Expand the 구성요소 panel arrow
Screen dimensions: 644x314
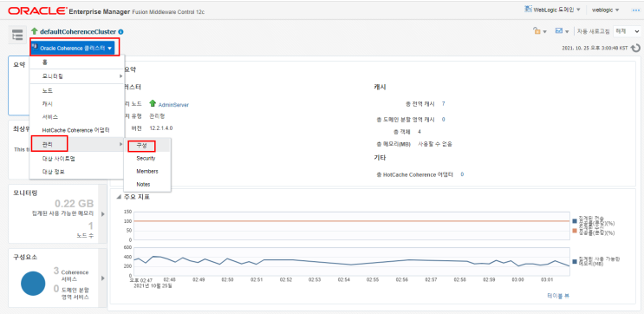pyautogui.click(x=102, y=278)
